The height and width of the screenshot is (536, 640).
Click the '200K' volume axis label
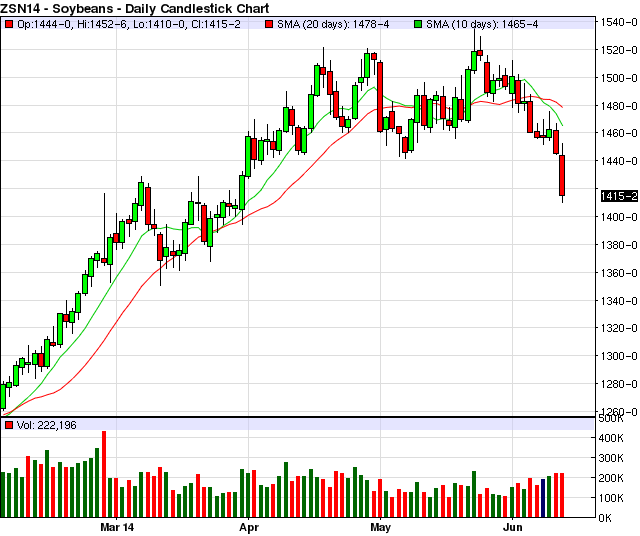tap(611, 478)
